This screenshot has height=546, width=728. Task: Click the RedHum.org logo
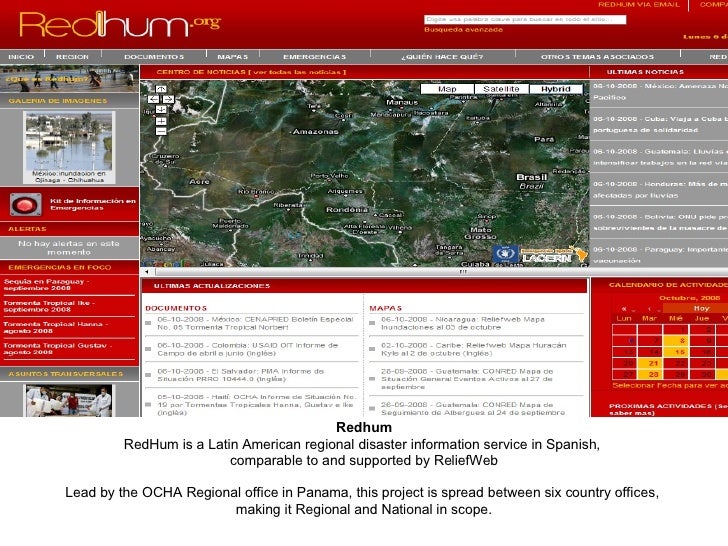(120, 24)
